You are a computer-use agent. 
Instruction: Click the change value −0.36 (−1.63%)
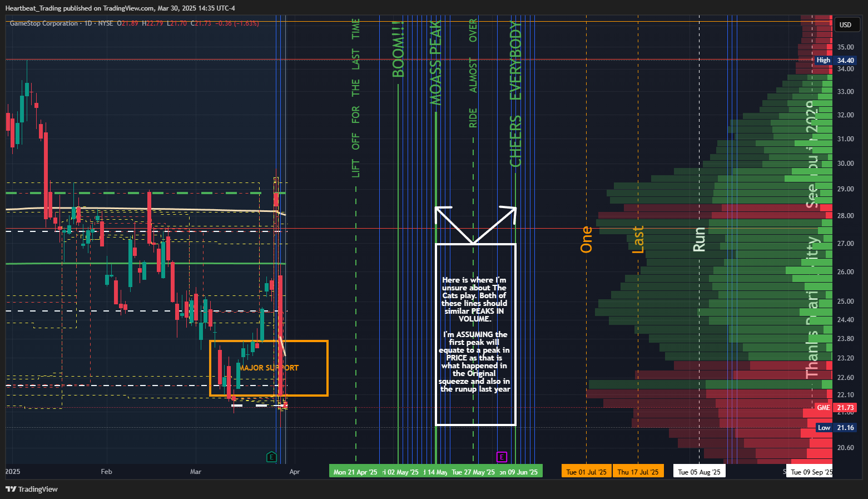click(x=237, y=23)
